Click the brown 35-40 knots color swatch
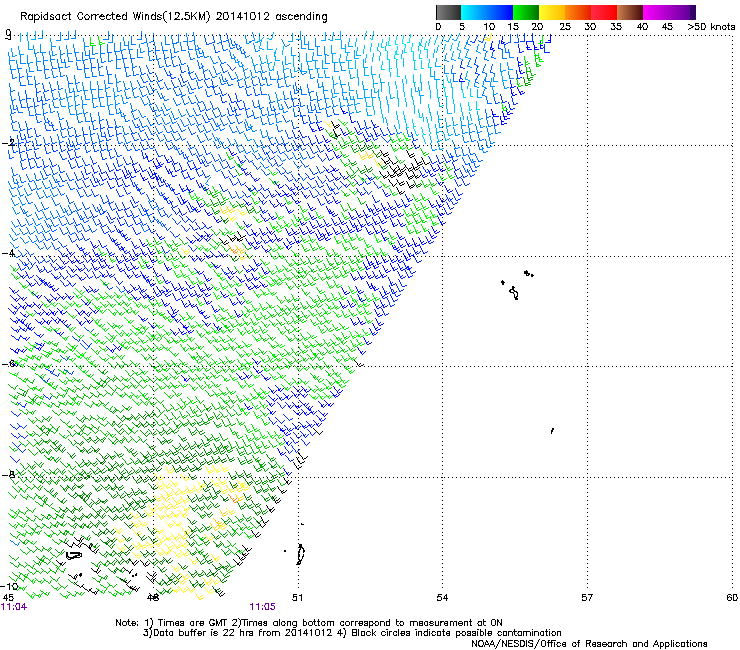Image resolution: width=740 pixels, height=650 pixels. point(630,12)
